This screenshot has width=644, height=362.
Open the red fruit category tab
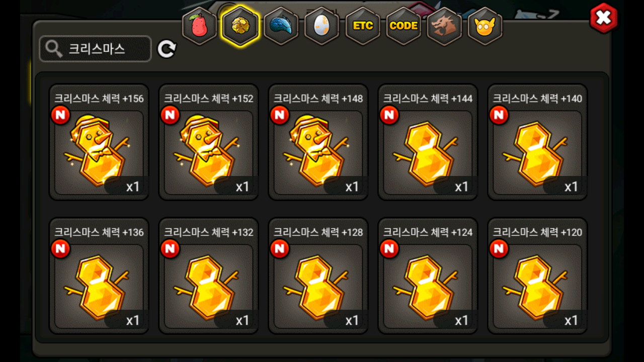point(199,26)
